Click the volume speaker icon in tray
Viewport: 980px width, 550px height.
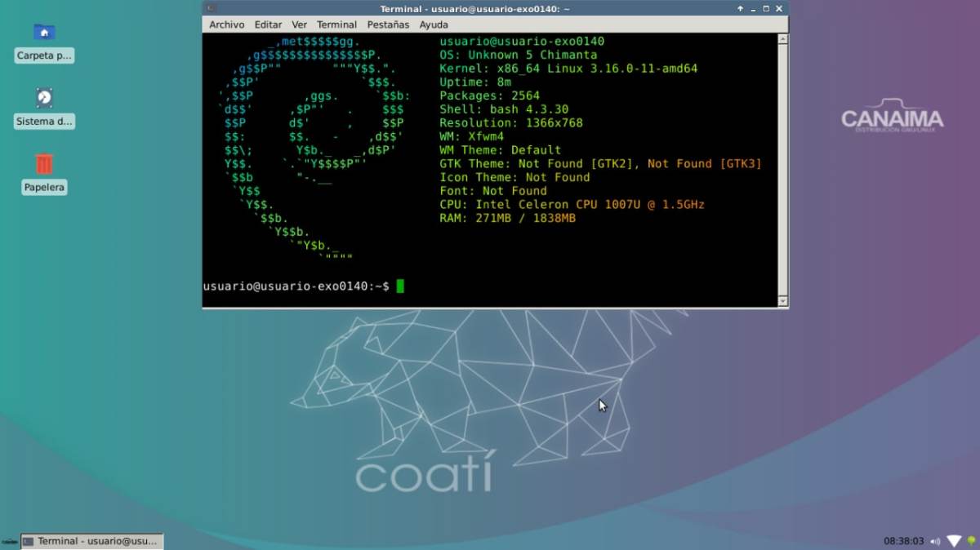click(935, 541)
